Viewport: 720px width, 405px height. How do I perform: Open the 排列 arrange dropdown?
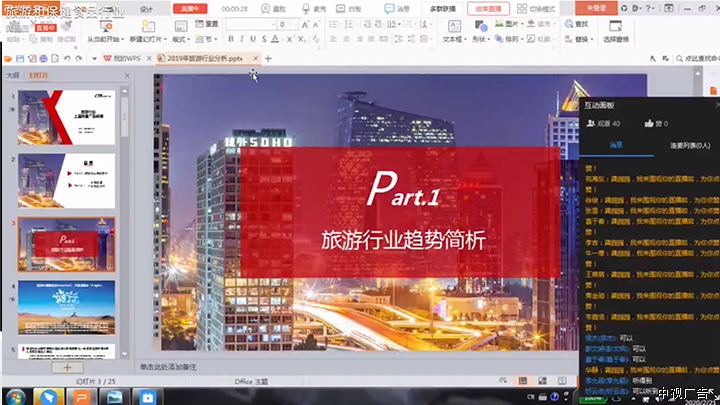(509, 39)
